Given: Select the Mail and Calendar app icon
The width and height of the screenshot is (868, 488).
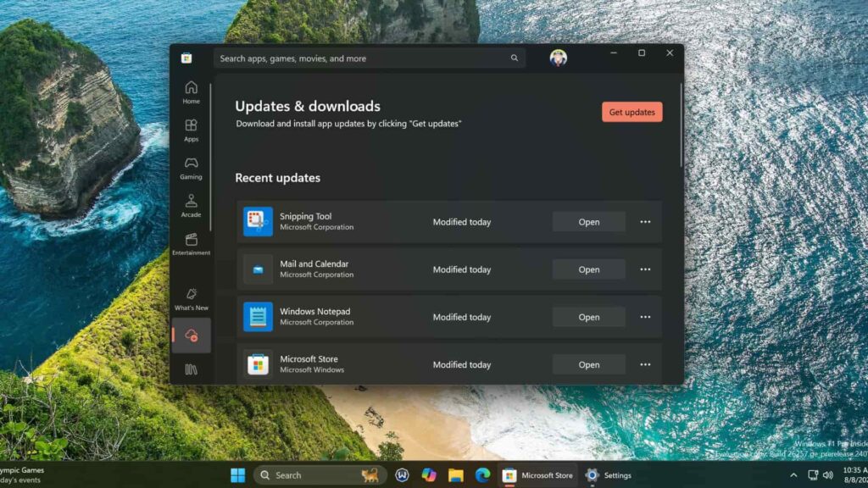Looking at the screenshot, I should [256, 269].
